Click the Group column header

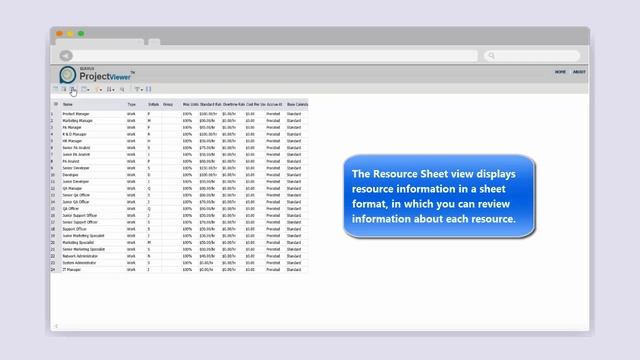[x=168, y=104]
